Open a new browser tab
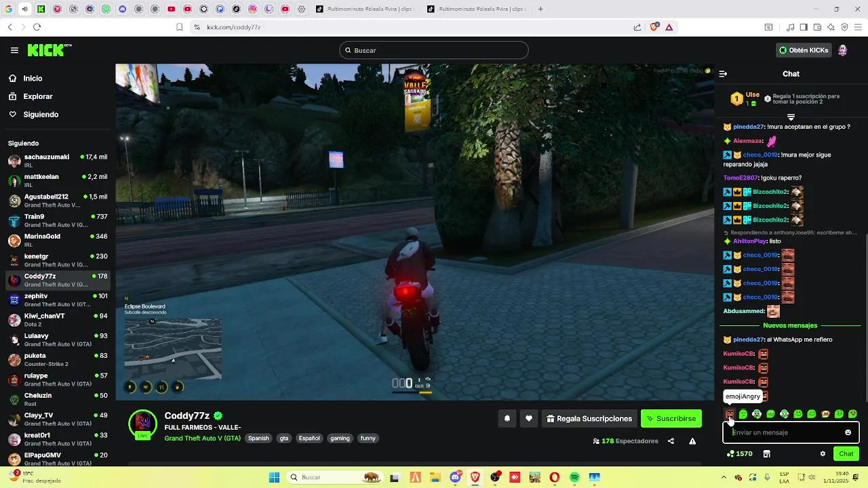This screenshot has width=868, height=488. tap(540, 9)
